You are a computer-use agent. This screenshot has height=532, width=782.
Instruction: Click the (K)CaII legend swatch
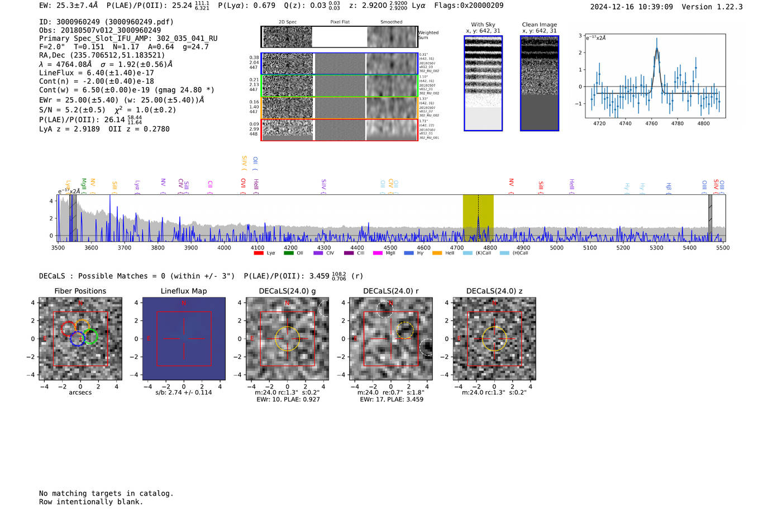468,253
